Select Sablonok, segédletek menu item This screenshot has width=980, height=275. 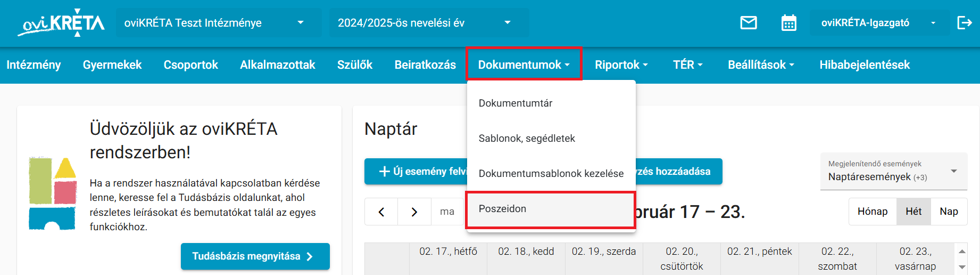[x=551, y=139]
